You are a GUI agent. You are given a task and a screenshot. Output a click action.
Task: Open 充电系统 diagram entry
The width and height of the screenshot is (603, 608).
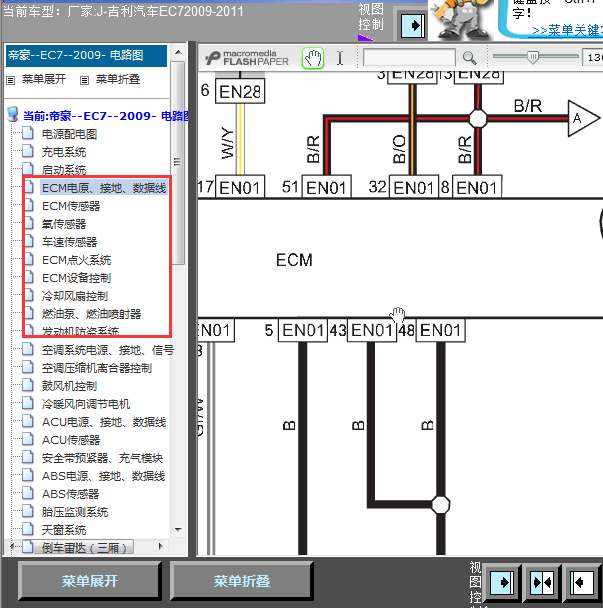64,152
